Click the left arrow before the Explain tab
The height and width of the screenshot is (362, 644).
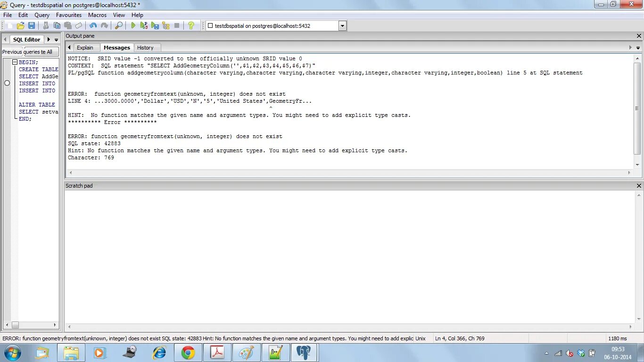coord(69,48)
